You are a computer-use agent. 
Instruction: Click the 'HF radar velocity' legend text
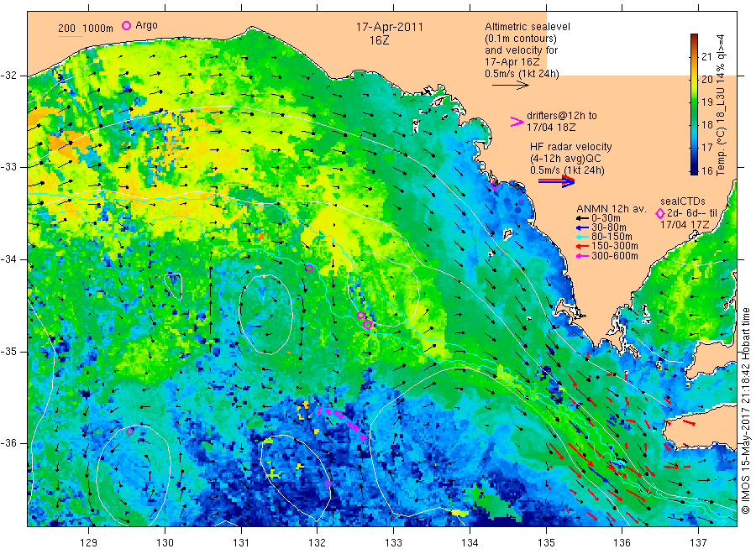point(571,147)
